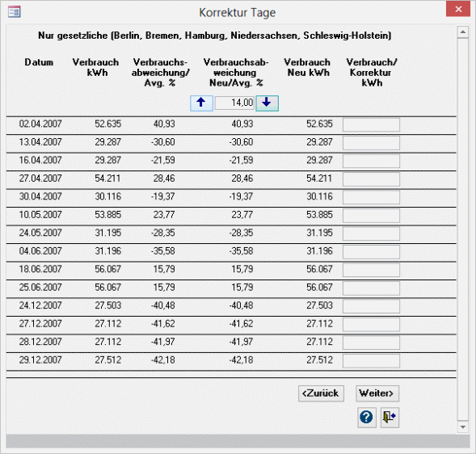The width and height of the screenshot is (476, 454).
Task: Click the scrollbar down arrow
Action: point(463,427)
